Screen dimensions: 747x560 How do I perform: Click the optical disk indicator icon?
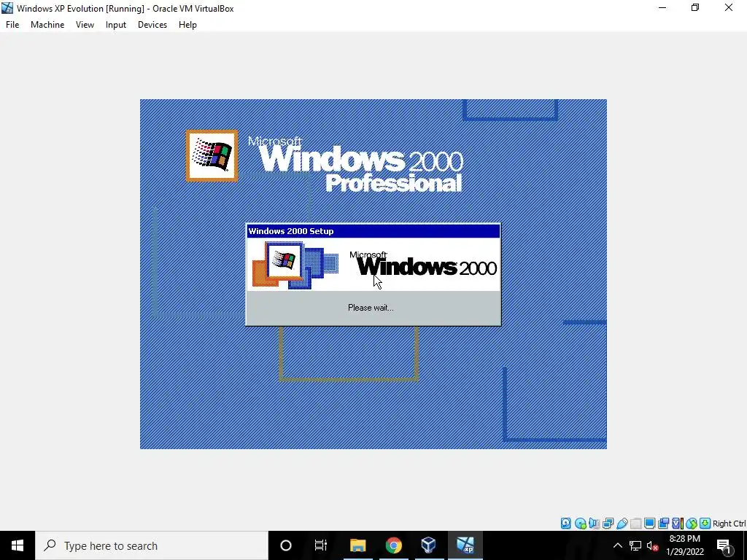click(580, 524)
